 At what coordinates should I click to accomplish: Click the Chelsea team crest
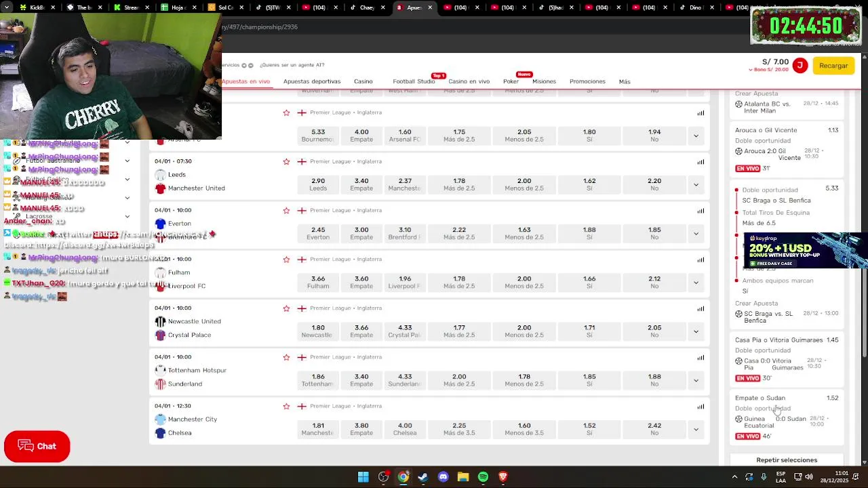click(160, 433)
